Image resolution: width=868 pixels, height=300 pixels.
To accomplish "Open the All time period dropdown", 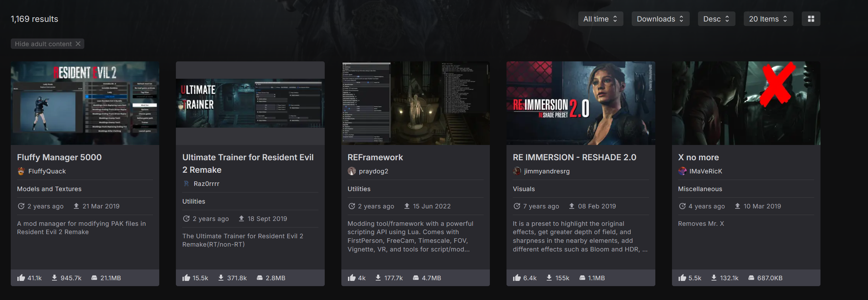I will [x=601, y=19].
